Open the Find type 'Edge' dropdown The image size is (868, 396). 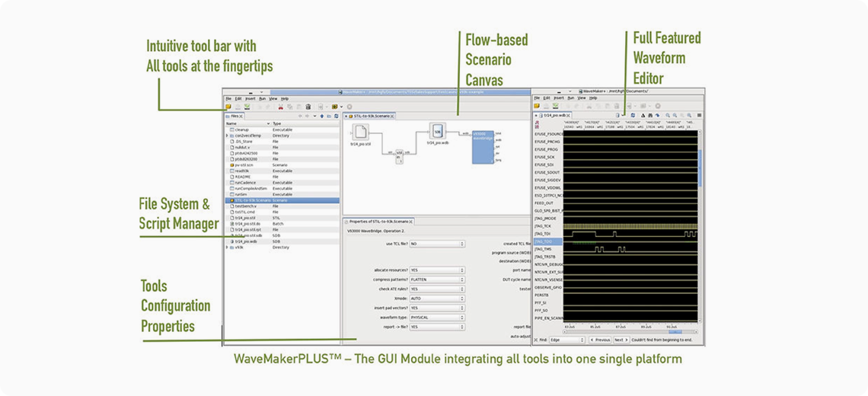[566, 340]
